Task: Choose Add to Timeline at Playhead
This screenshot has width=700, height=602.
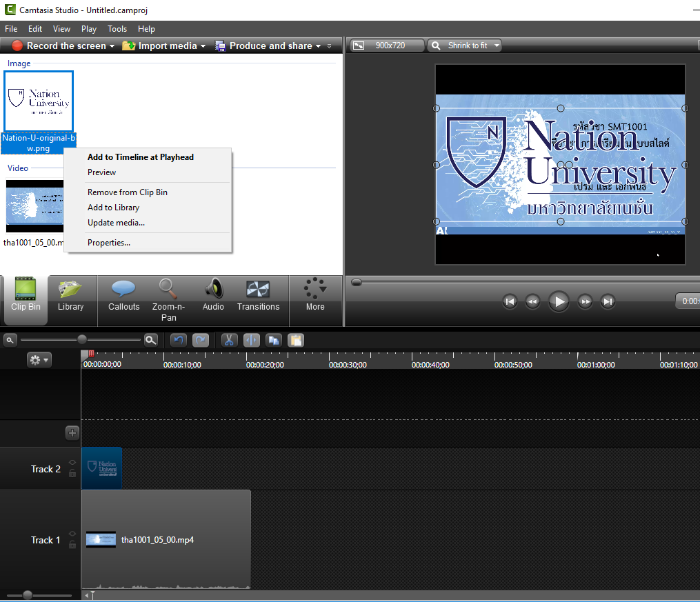Action: pyautogui.click(x=140, y=157)
